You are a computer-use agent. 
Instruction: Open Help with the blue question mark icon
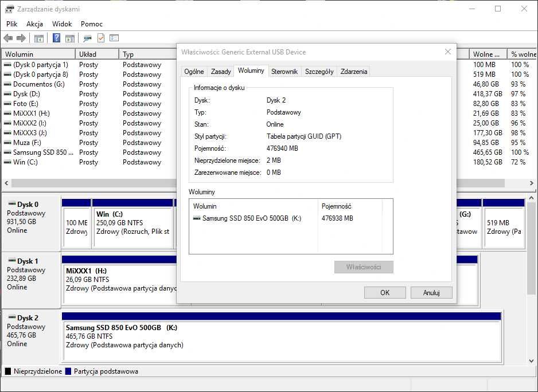[56, 38]
